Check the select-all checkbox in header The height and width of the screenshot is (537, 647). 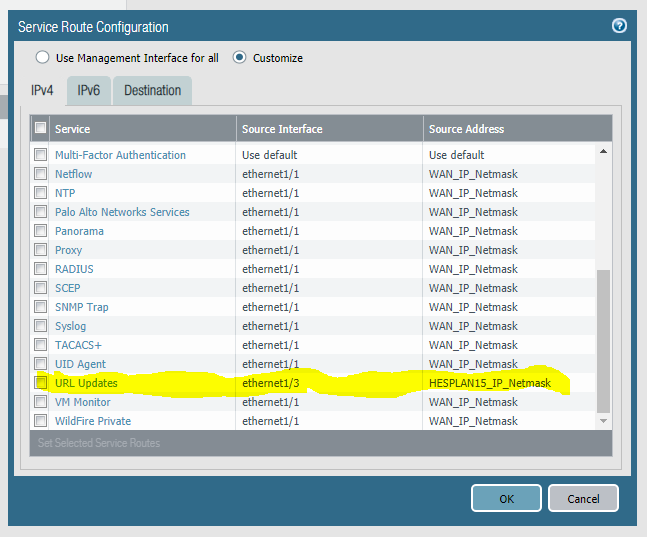[40, 129]
